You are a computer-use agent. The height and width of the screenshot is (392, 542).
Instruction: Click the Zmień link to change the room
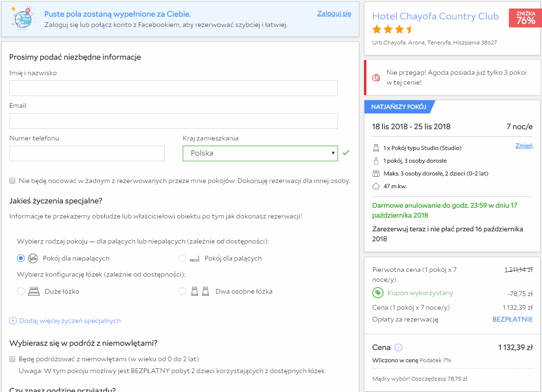[524, 146]
